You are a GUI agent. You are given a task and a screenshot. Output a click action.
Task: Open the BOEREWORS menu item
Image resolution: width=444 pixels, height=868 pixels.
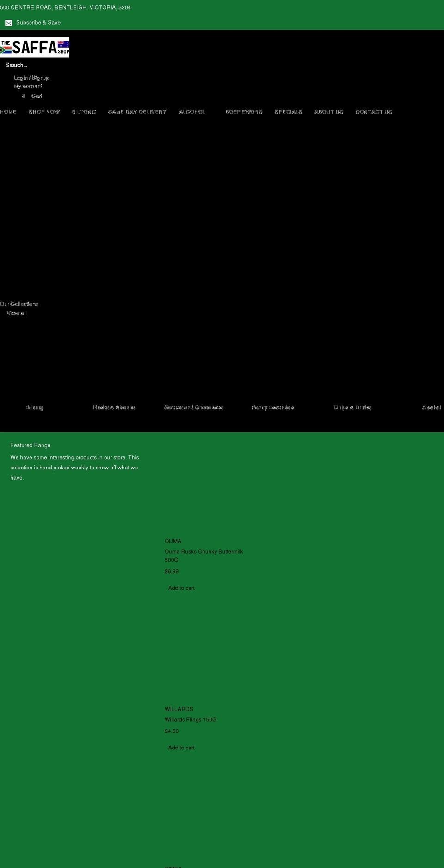point(244,112)
